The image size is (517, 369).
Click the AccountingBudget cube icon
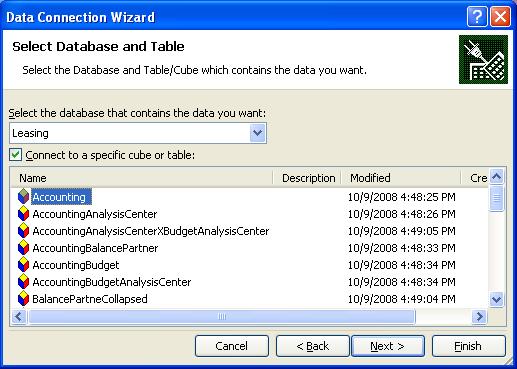[x=23, y=265]
